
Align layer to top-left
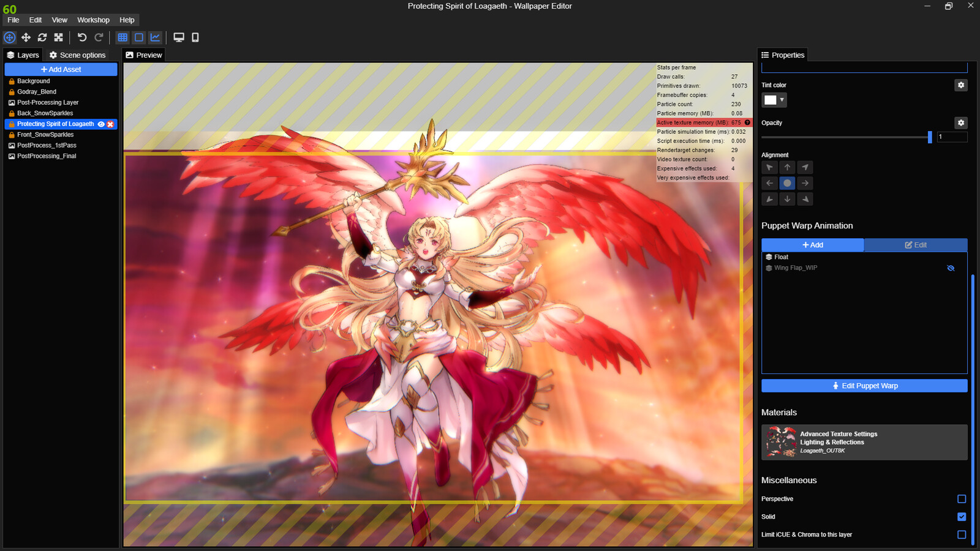tap(770, 167)
